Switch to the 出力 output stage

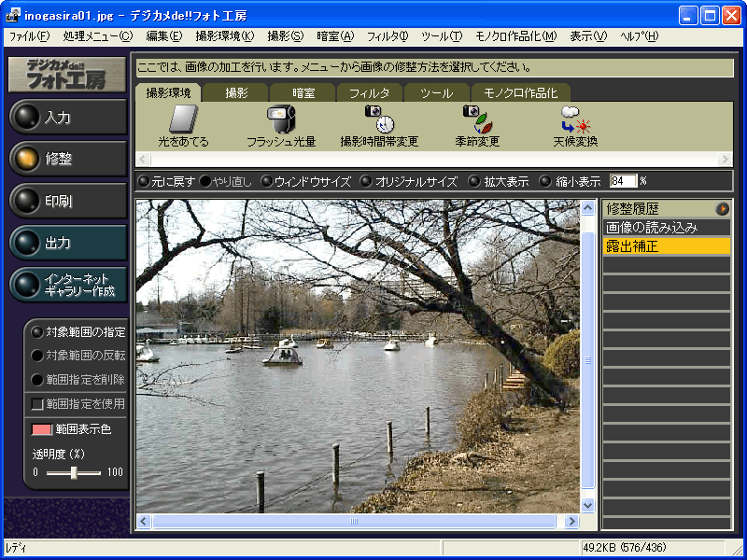click(x=68, y=243)
